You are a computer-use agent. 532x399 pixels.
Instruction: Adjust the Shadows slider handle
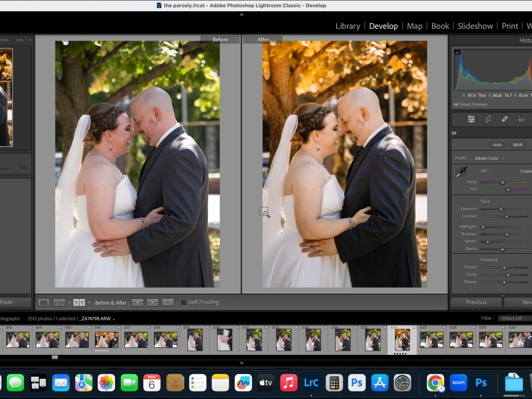pos(507,235)
